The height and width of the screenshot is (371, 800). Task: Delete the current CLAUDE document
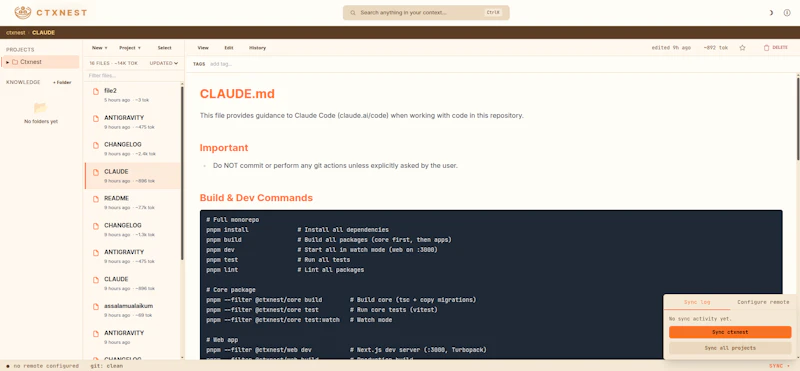[x=776, y=47]
